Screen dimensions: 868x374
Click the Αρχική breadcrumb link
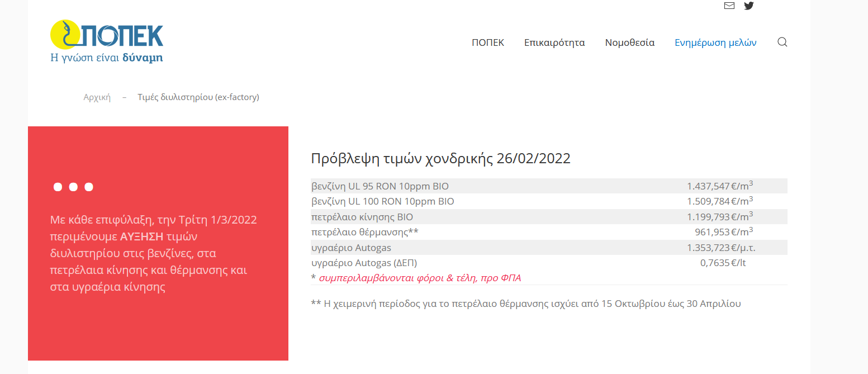click(x=97, y=97)
